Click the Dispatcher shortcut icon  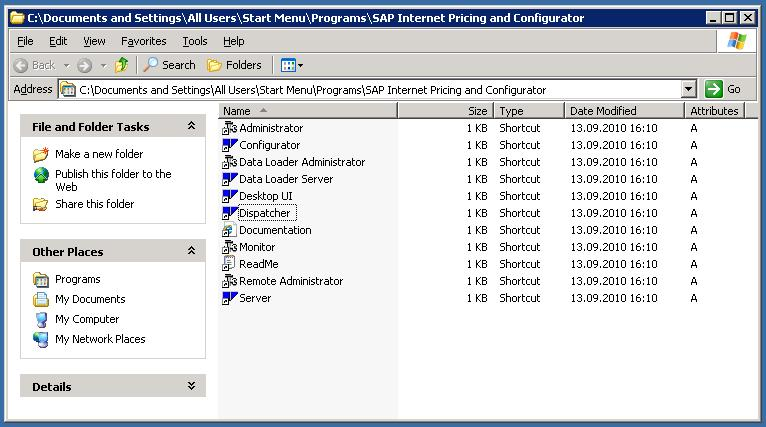230,213
